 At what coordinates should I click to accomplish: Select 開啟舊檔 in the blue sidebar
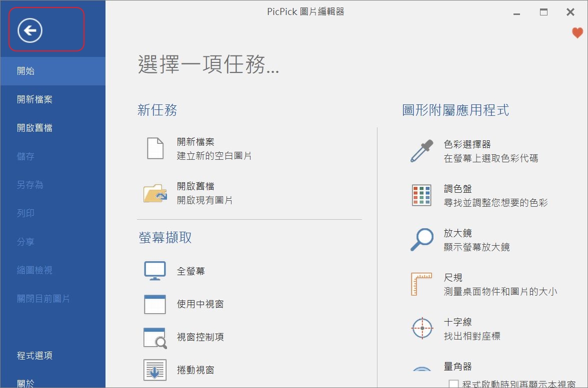(x=53, y=128)
